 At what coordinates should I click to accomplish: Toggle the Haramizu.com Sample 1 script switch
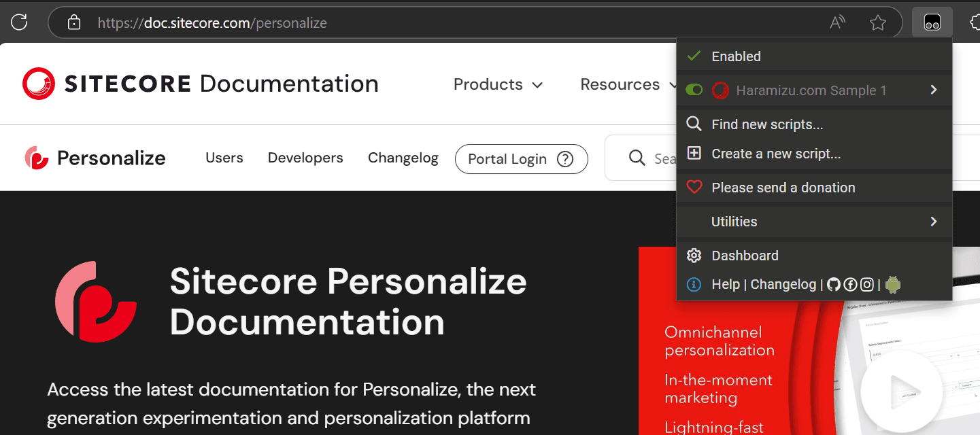[694, 90]
